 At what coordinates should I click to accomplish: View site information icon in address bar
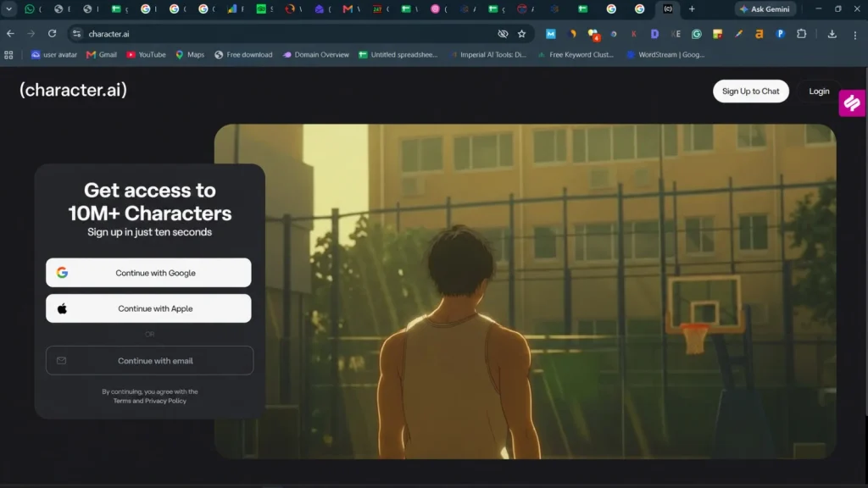[76, 34]
